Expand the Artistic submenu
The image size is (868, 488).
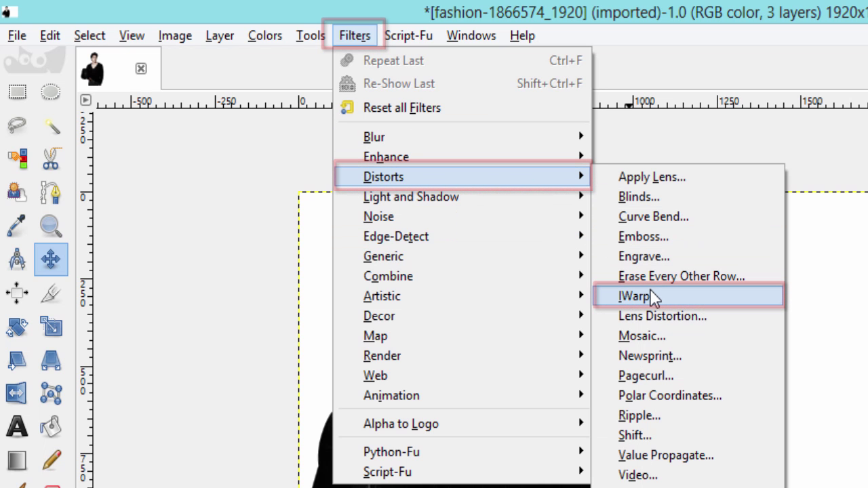463,296
